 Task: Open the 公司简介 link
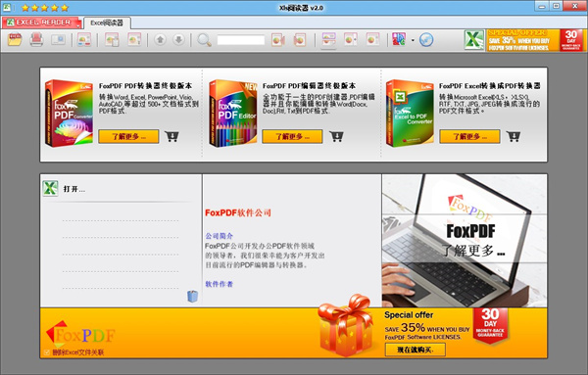(x=219, y=236)
